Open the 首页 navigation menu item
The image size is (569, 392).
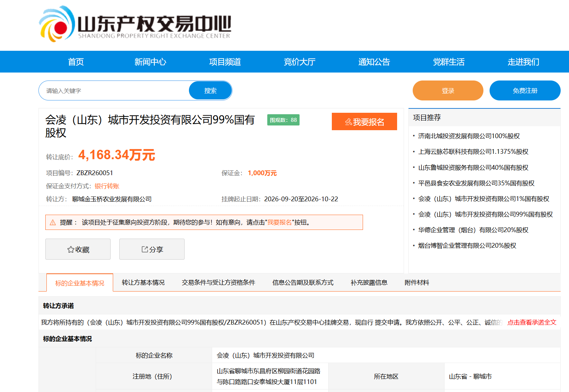(x=76, y=62)
